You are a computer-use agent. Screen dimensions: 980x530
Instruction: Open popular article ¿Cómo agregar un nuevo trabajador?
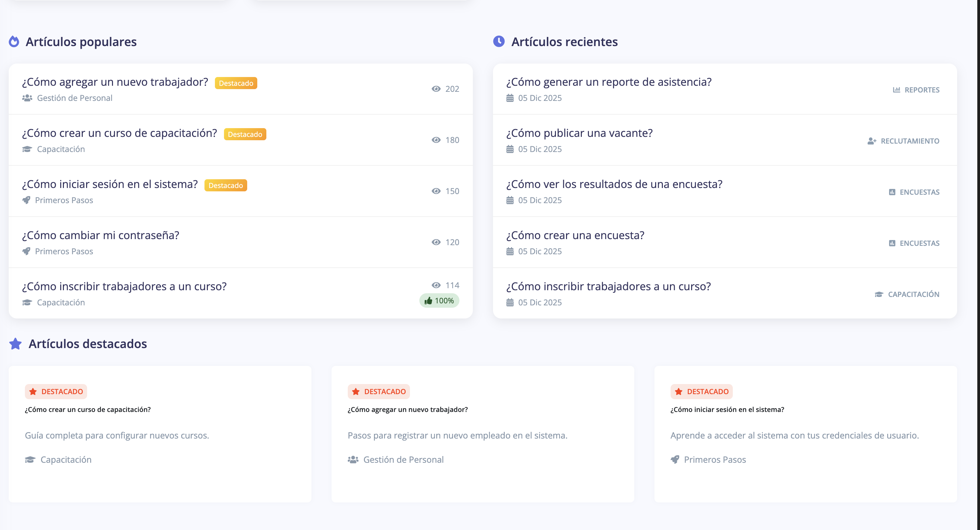click(x=115, y=82)
